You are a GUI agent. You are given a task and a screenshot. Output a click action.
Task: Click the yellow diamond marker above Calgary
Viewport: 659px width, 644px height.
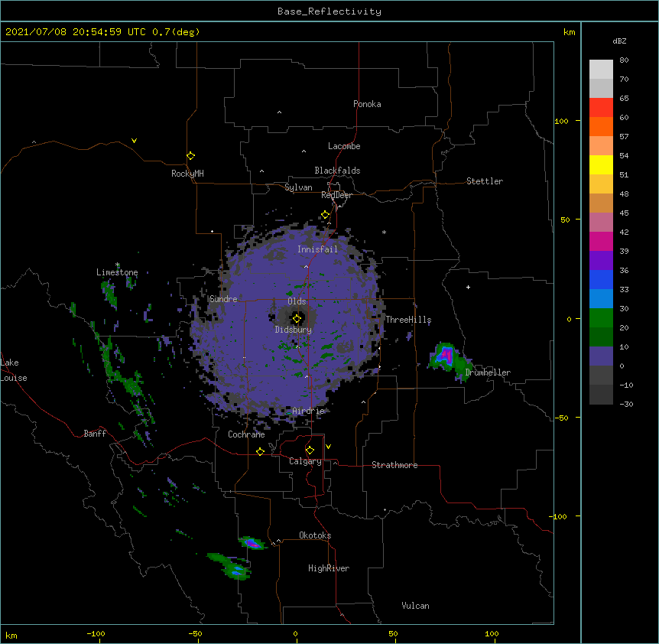[x=310, y=450]
